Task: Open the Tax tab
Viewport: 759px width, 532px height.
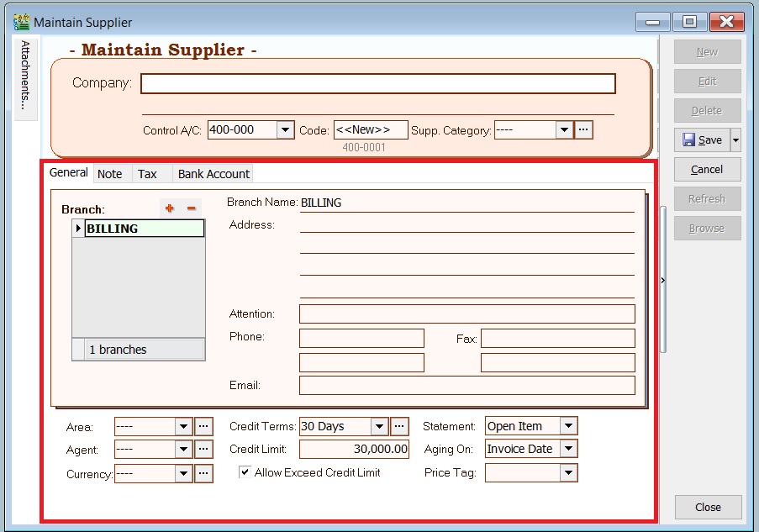Action: tap(147, 174)
